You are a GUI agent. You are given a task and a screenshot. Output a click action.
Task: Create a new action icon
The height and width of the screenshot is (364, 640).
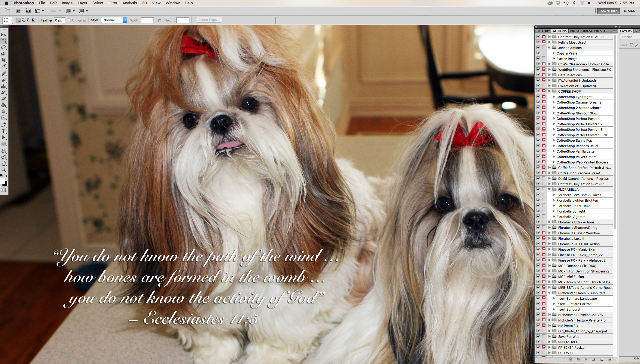[602, 359]
